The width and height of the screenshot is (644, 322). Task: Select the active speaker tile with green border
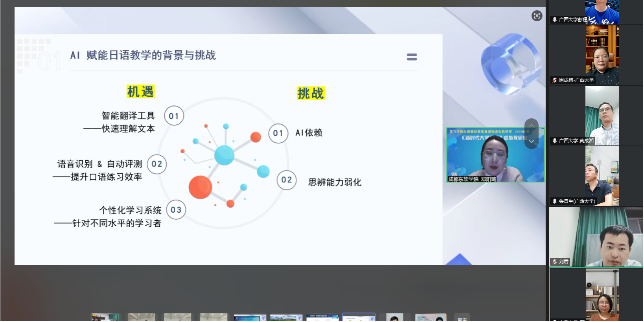point(596,295)
